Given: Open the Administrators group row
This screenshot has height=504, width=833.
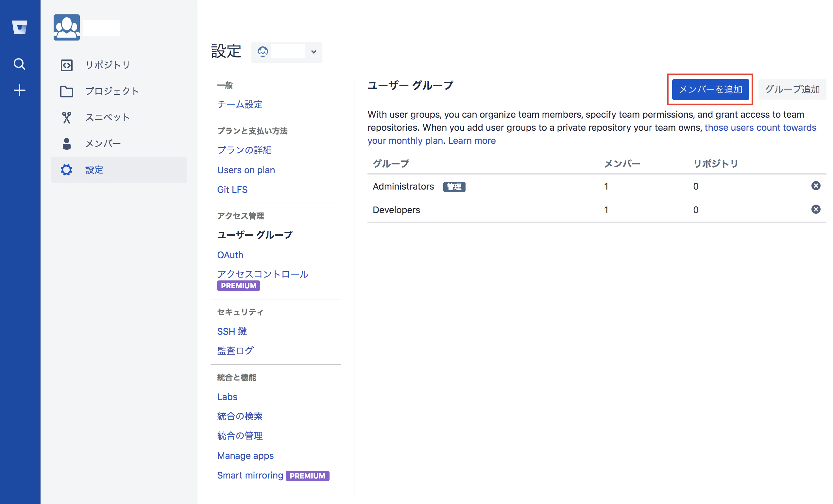Looking at the screenshot, I should point(597,186).
